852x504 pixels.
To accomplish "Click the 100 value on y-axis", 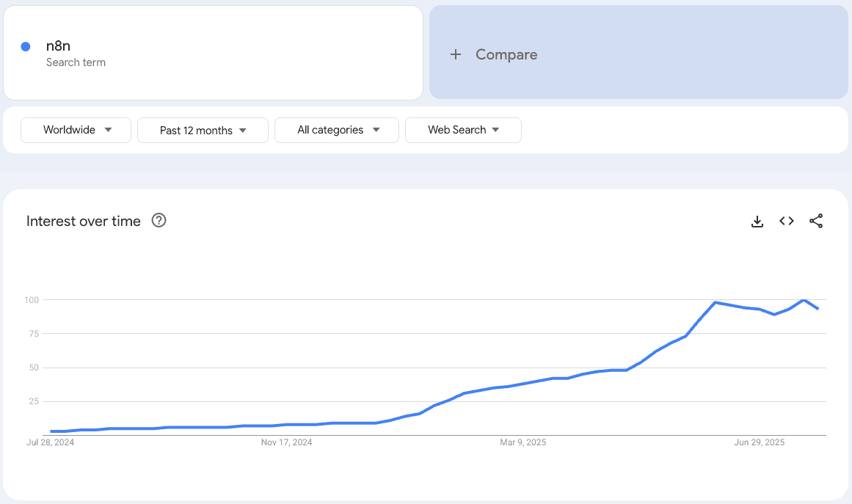I will tap(31, 300).
